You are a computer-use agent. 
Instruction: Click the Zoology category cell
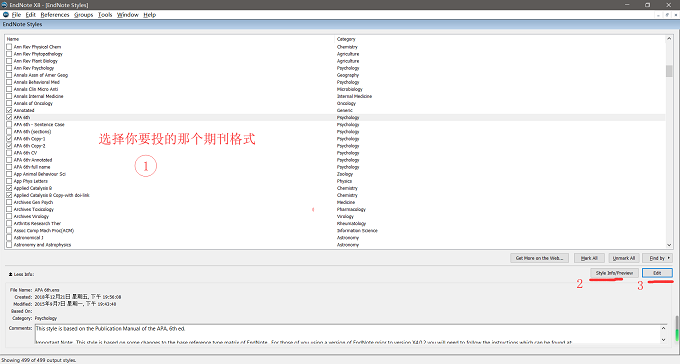345,174
